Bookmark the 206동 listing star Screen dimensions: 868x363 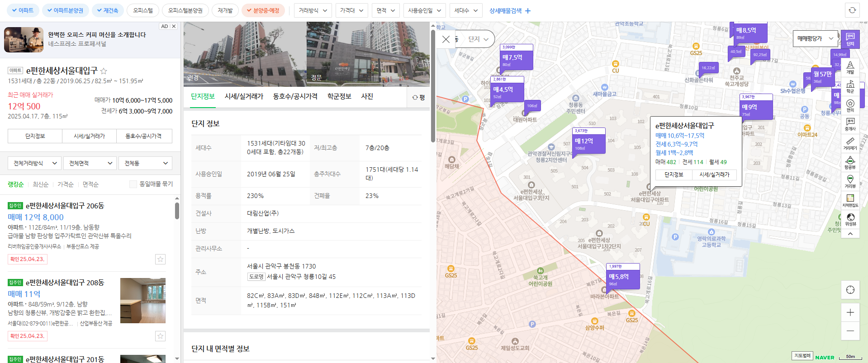coord(160,259)
